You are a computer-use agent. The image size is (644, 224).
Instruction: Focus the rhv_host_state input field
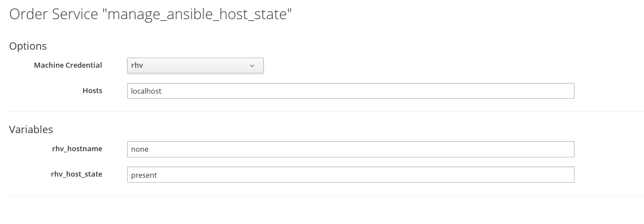pos(350,174)
